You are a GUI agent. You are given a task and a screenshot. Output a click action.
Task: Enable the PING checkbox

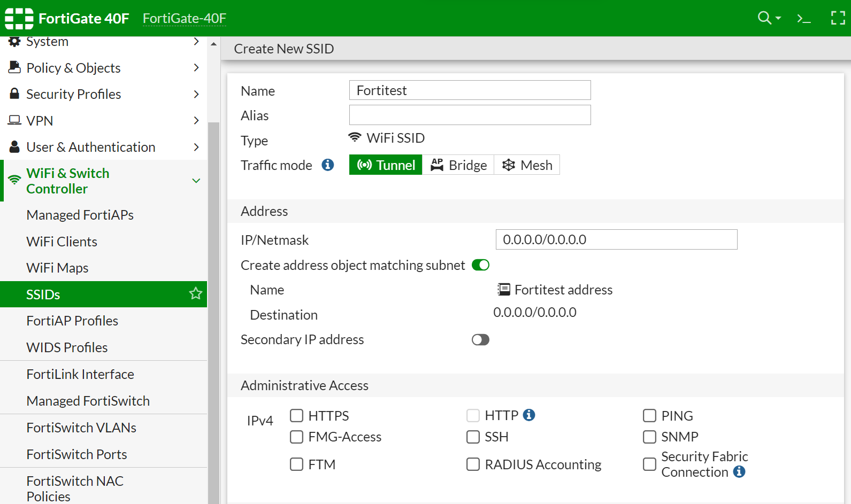coord(649,416)
